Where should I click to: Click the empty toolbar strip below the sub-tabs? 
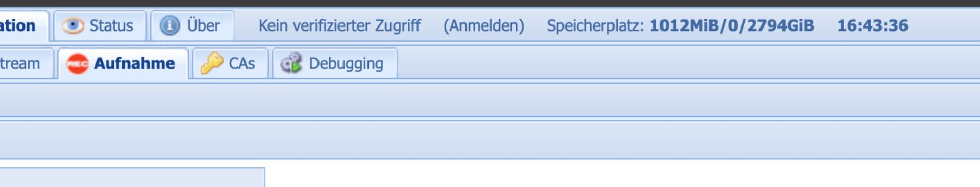[490, 100]
